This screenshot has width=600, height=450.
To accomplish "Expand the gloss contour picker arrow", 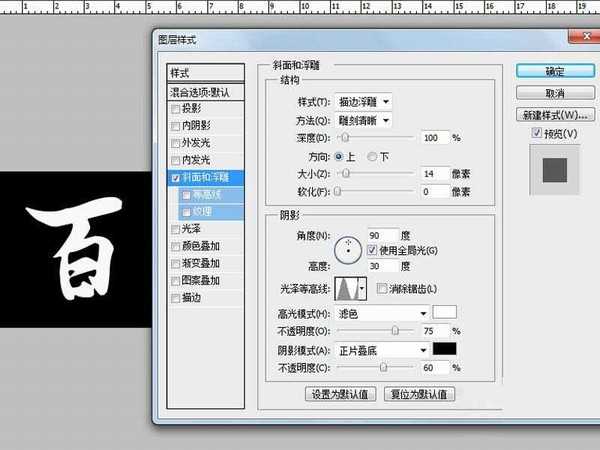I will tap(362, 288).
